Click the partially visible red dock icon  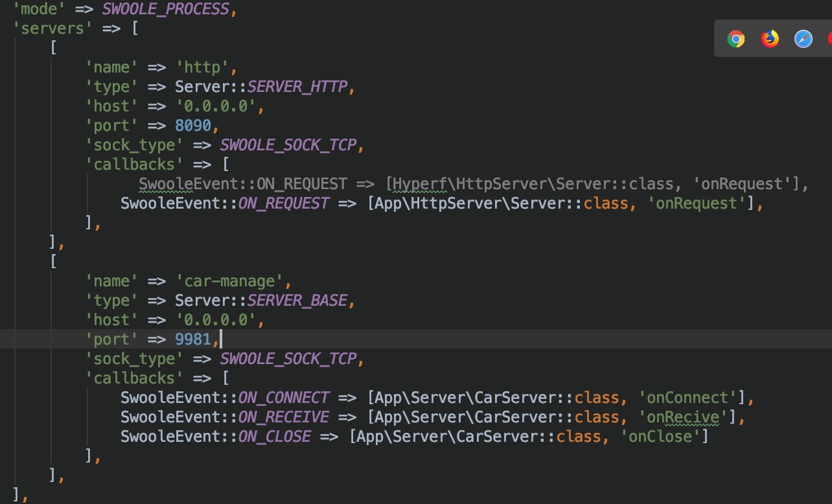(x=829, y=39)
